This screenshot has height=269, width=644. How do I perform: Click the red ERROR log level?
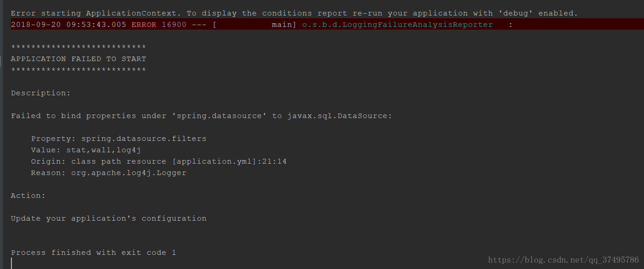coord(144,25)
